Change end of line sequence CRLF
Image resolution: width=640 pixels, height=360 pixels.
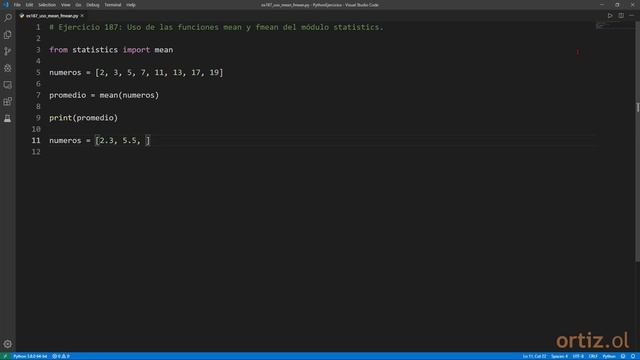click(x=593, y=356)
